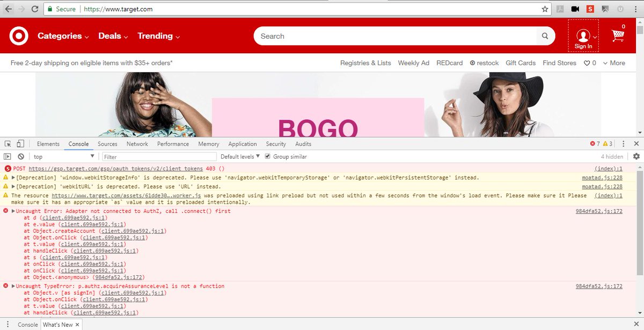The width and height of the screenshot is (644, 330).
Task: Toggle the bookmark star in the address bar
Action: [x=544, y=9]
